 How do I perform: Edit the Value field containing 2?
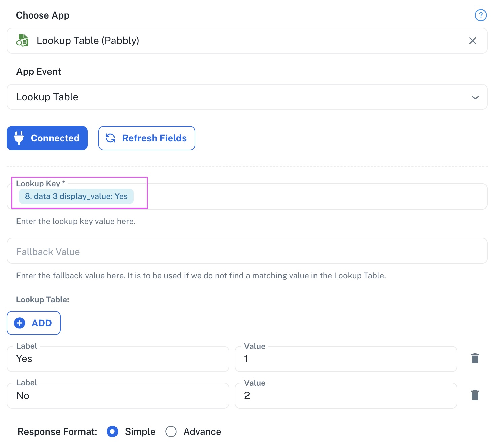tap(346, 396)
